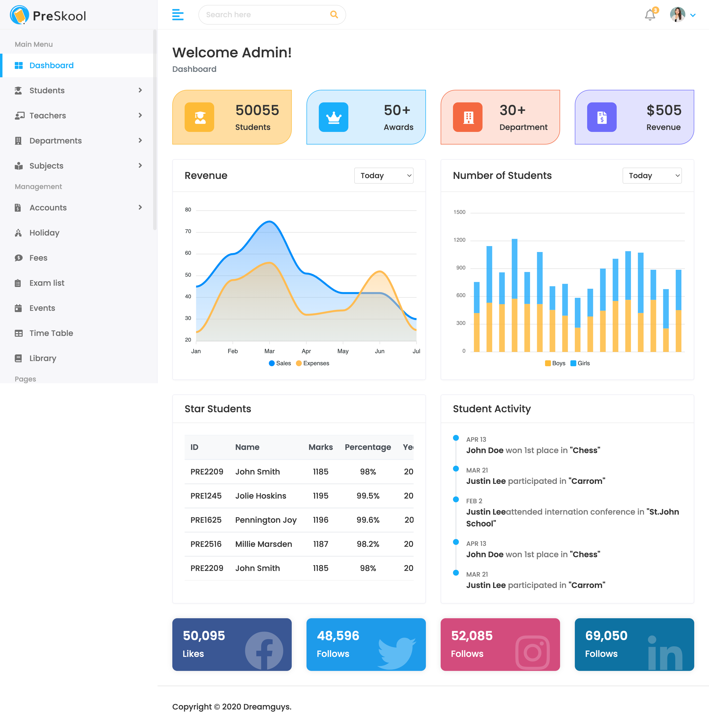Click the Department building icon
This screenshot has width=709, height=728.
[x=468, y=117]
